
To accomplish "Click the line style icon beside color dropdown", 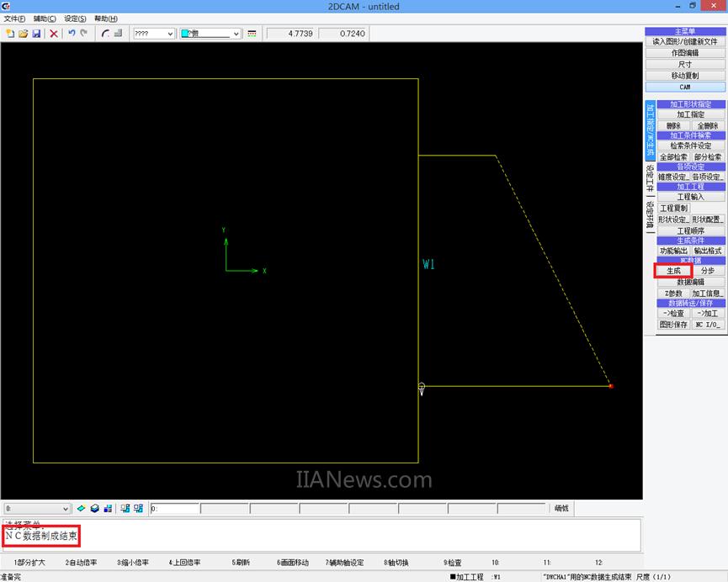I will (x=252, y=34).
